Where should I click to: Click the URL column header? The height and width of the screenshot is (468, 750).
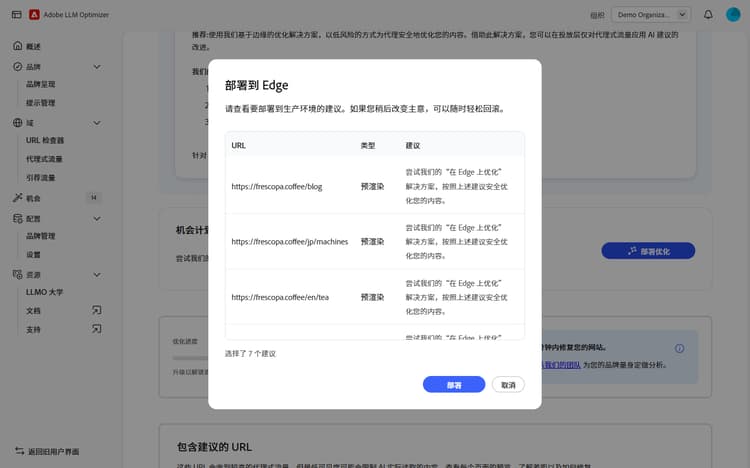(x=238, y=145)
